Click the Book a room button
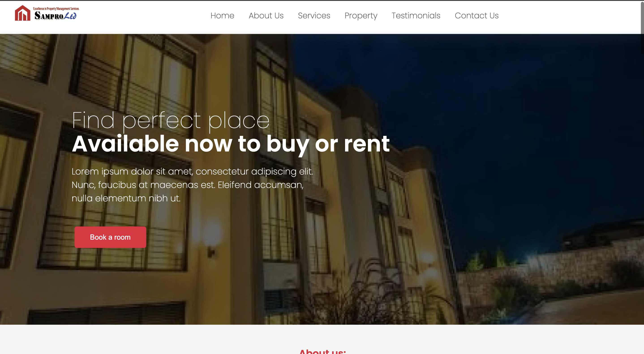 point(110,237)
